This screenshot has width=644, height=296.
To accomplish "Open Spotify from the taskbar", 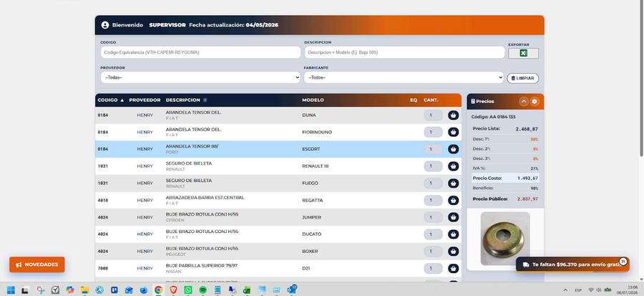I will (x=203, y=290).
